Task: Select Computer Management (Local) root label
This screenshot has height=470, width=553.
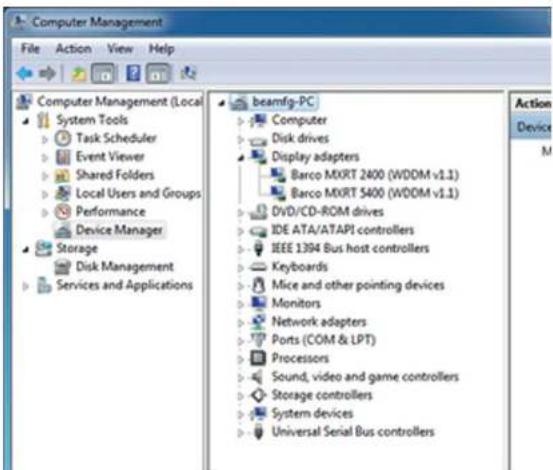Action: pos(120,102)
